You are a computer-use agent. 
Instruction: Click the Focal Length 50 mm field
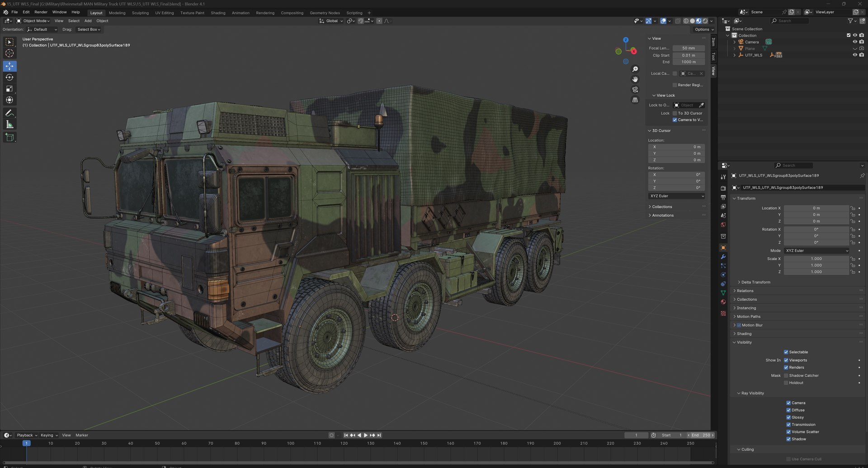(x=689, y=48)
